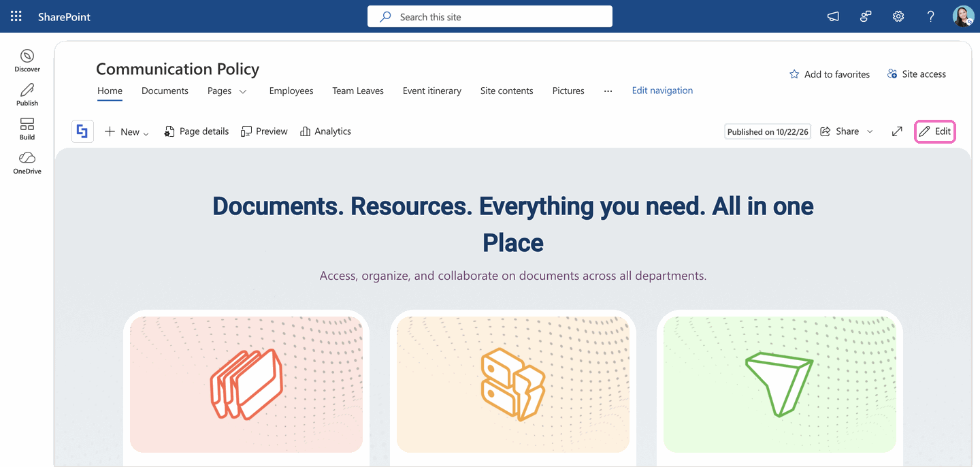
Task: Click the Edit page button
Action: 935,131
